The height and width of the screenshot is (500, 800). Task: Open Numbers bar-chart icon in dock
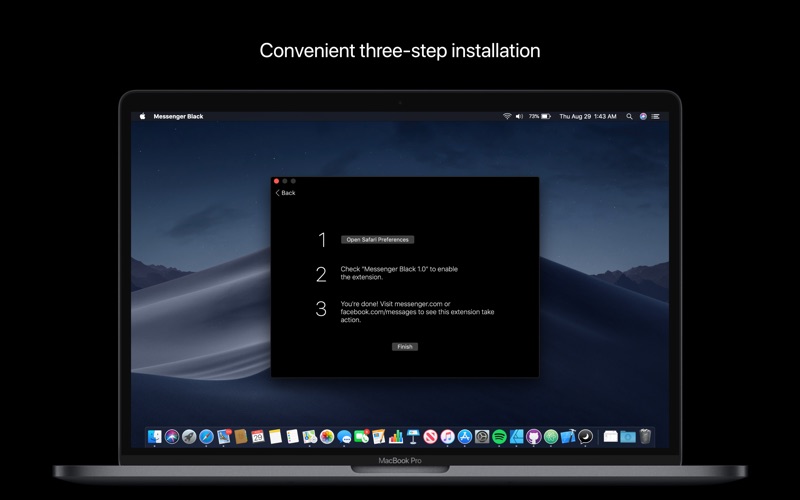click(396, 437)
